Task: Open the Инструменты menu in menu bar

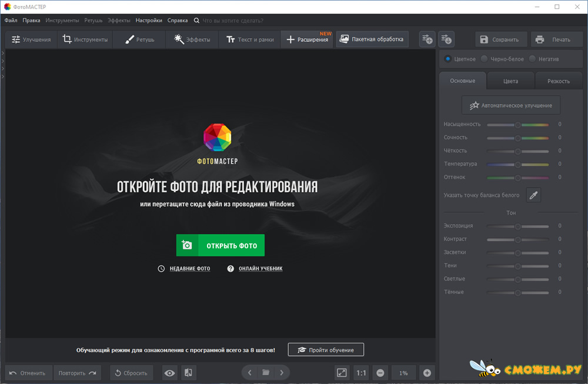Action: point(62,21)
